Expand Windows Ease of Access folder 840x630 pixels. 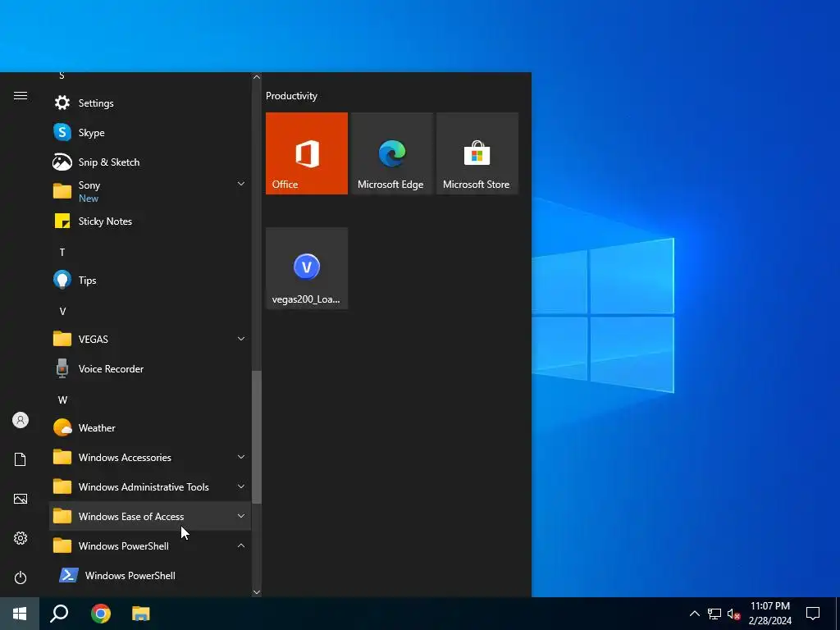[x=150, y=516]
